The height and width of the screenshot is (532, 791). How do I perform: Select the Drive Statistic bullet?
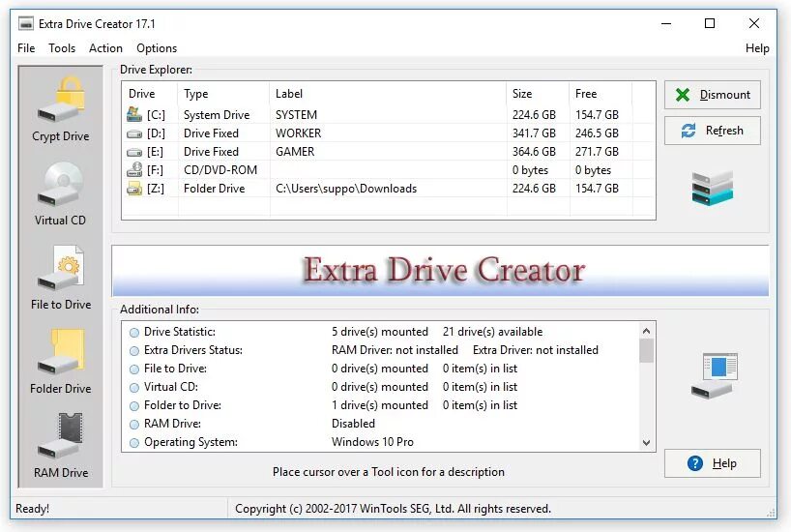pos(134,333)
